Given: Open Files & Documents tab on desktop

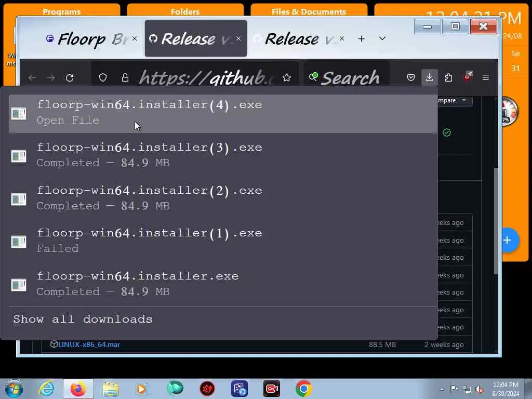Looking at the screenshot, I should point(309,11).
